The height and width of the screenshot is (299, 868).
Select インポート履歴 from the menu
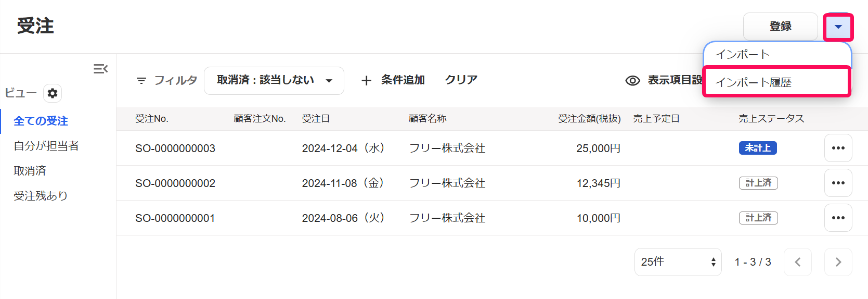(x=776, y=82)
